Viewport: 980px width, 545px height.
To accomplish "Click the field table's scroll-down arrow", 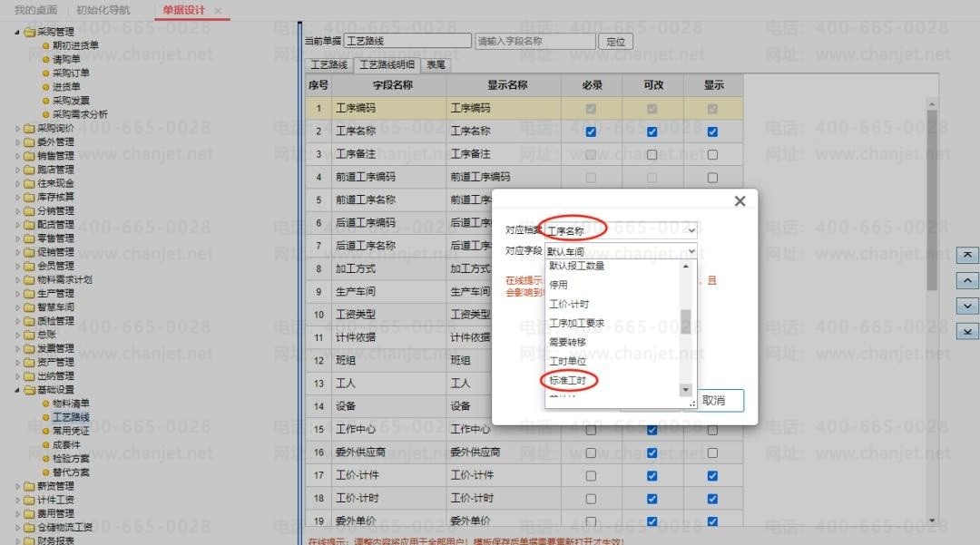I will 932,520.
